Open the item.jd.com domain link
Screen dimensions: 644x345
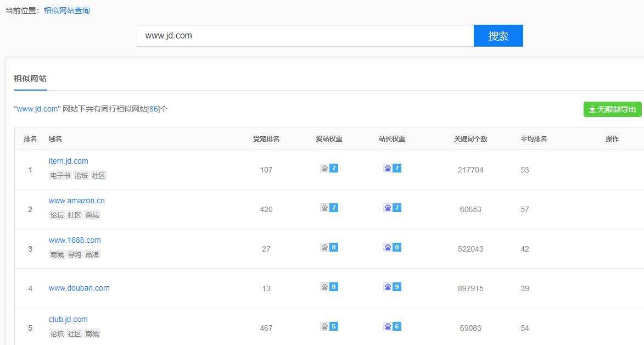point(69,161)
